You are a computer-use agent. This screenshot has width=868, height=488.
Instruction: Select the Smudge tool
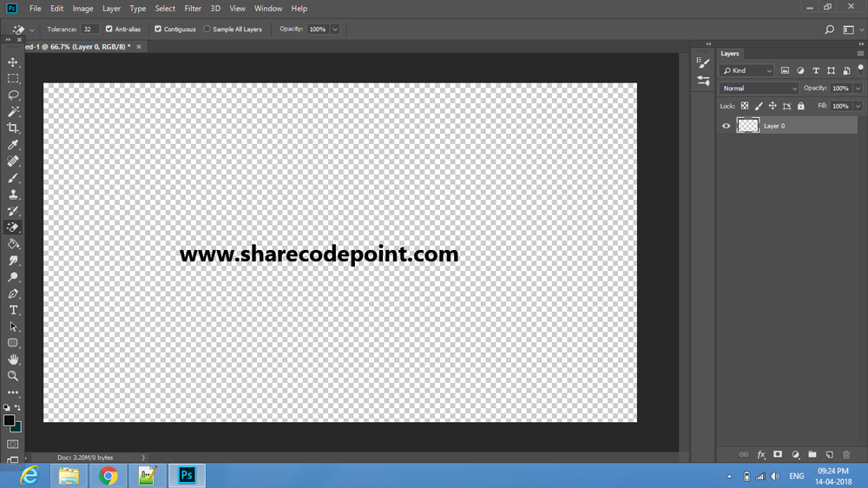click(x=13, y=260)
